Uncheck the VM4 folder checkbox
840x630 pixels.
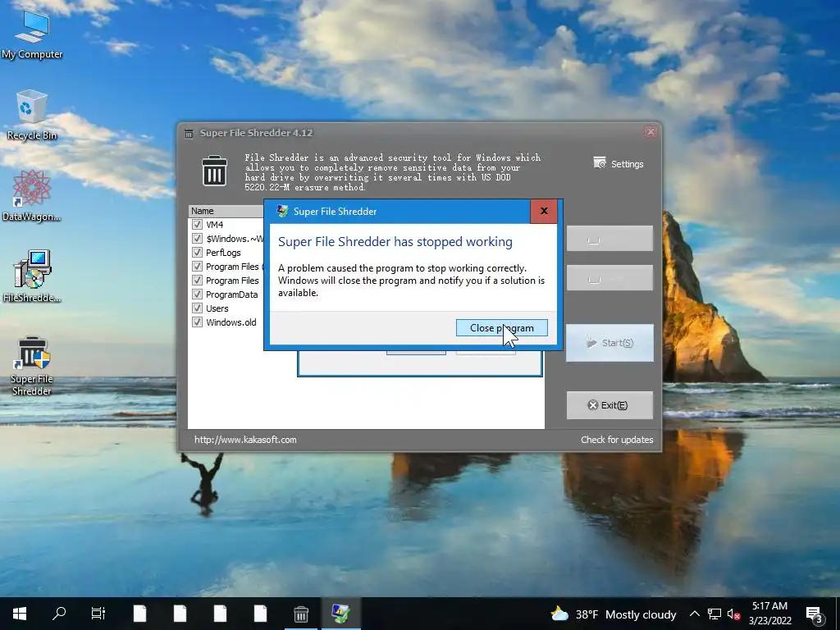click(197, 225)
